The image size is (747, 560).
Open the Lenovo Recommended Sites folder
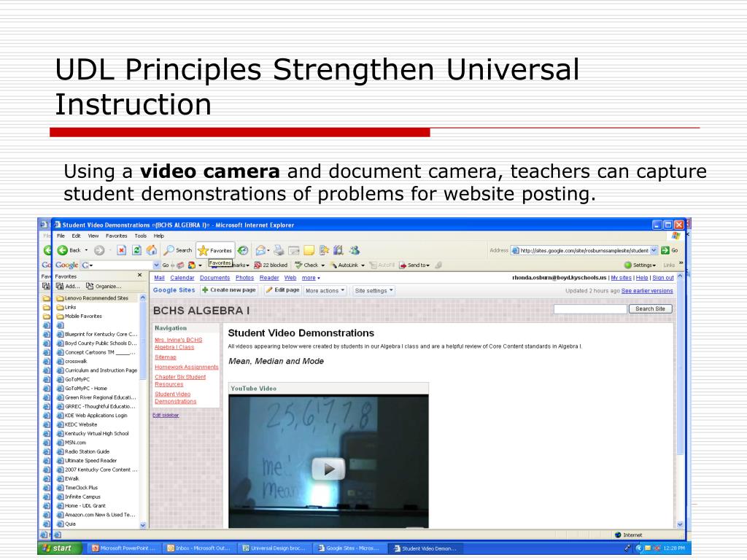click(96, 298)
